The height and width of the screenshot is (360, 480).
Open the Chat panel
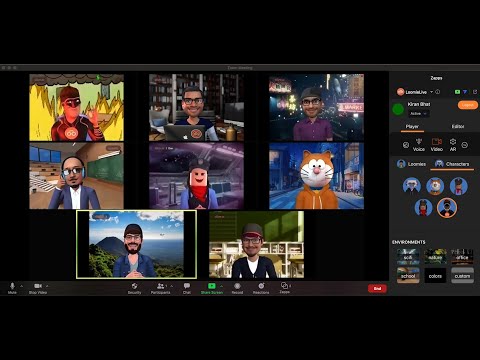(x=187, y=288)
